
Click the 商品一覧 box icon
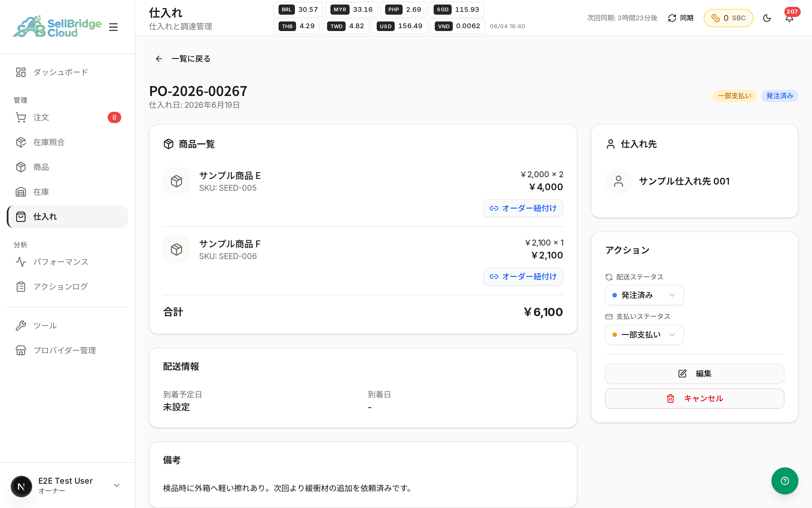coord(168,144)
